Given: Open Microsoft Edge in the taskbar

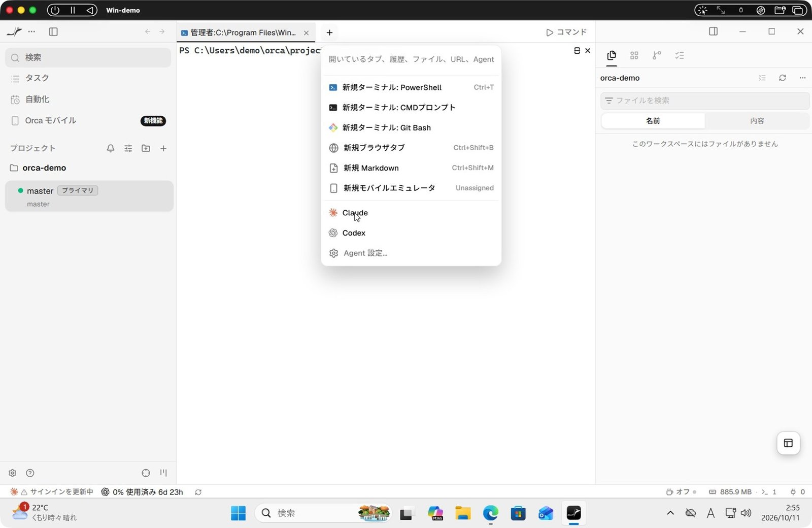Looking at the screenshot, I should point(490,513).
